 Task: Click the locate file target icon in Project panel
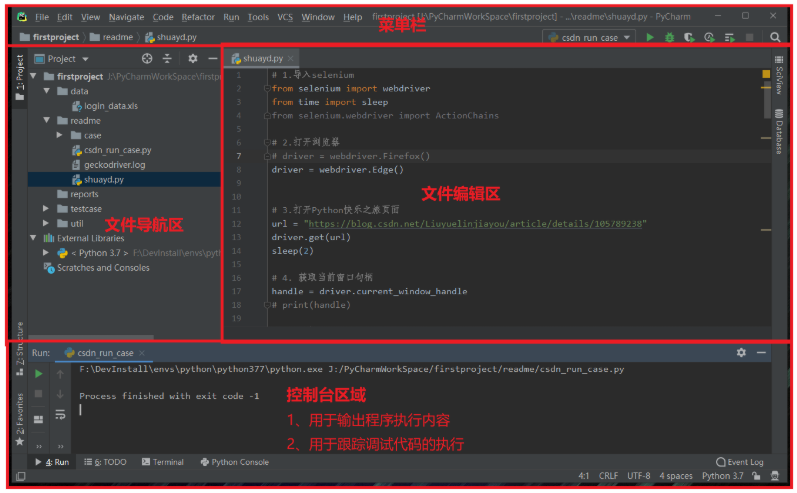pos(147,59)
